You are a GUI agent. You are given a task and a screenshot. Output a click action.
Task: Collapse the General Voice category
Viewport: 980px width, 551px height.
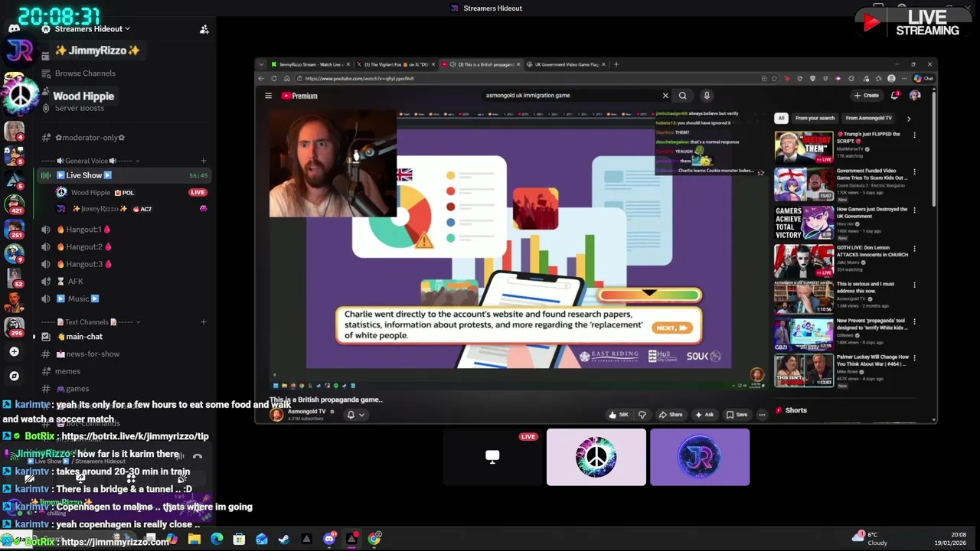click(90, 161)
